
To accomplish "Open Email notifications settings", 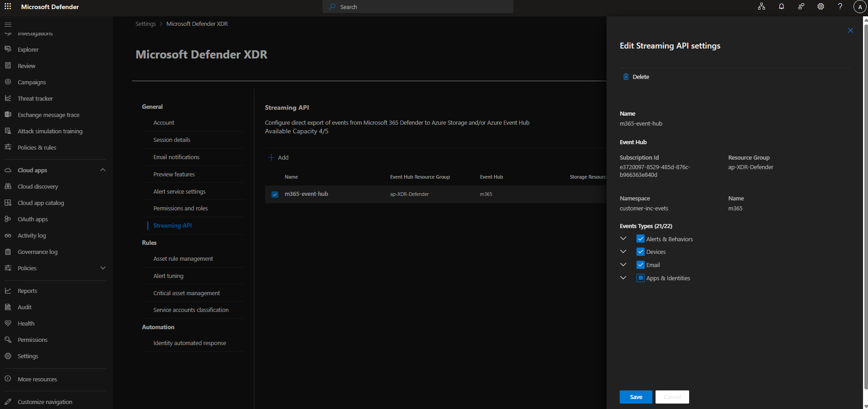I will click(x=177, y=157).
